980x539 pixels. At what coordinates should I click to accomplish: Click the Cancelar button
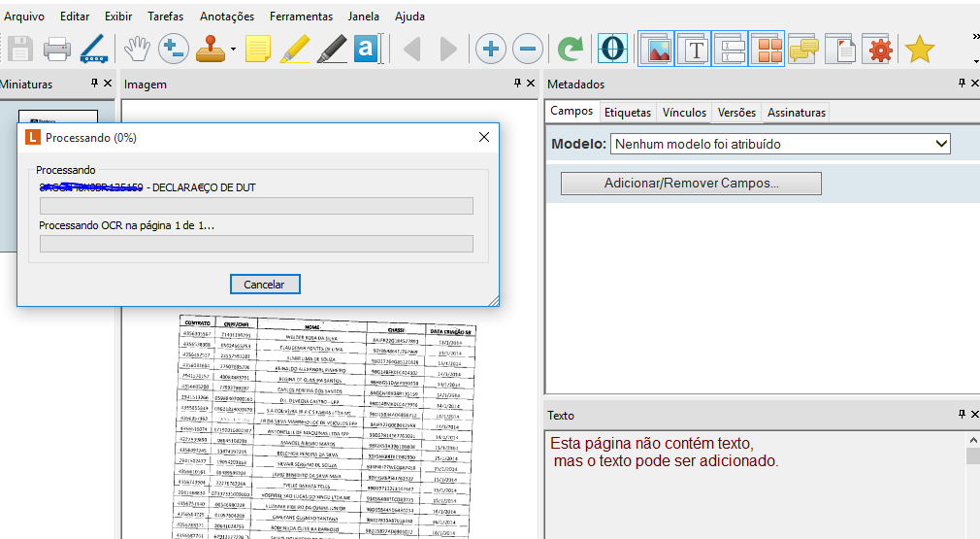[x=265, y=284]
